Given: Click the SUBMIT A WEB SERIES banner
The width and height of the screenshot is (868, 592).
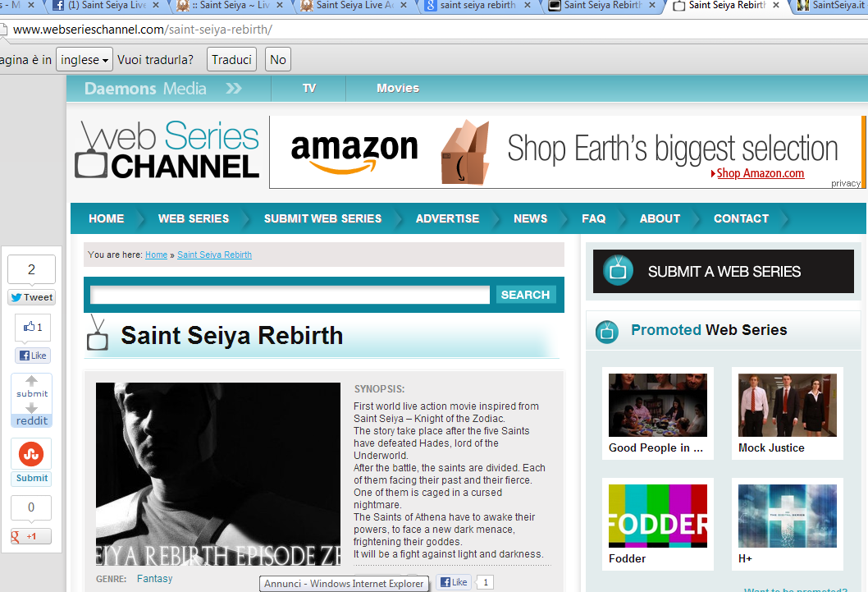Looking at the screenshot, I should pyautogui.click(x=723, y=271).
